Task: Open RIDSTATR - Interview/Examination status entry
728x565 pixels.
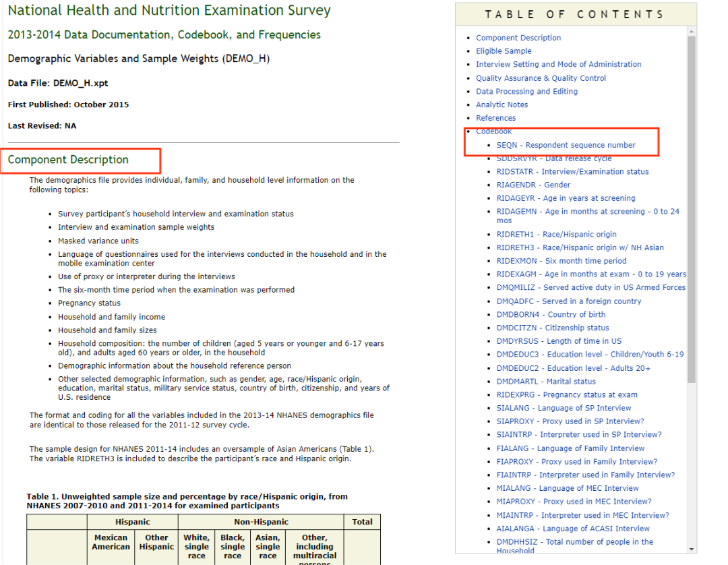Action: click(x=572, y=171)
